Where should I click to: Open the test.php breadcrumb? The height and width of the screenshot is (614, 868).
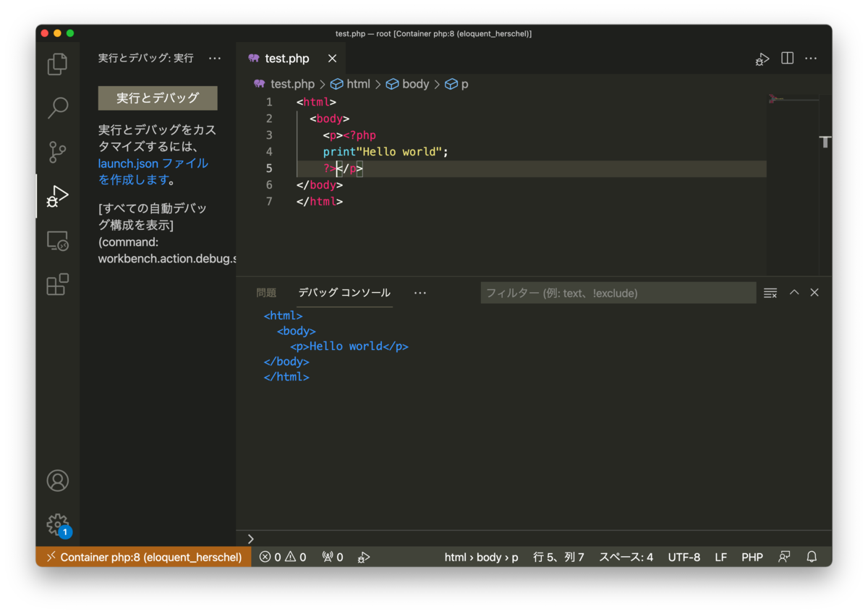tap(284, 84)
